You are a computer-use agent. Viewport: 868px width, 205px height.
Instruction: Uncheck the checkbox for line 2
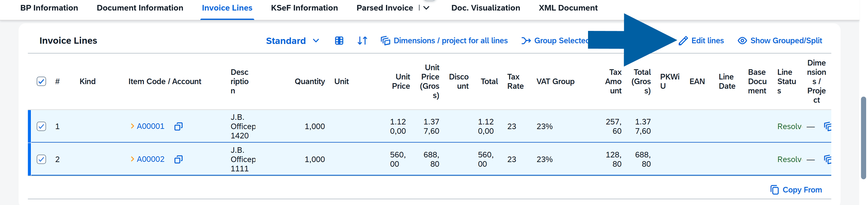click(x=41, y=159)
